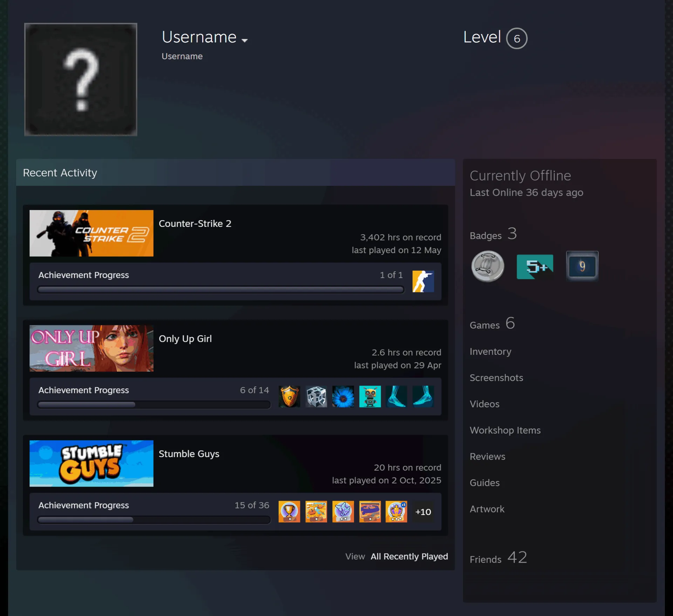Expand the Username dropdown arrow

tap(245, 40)
